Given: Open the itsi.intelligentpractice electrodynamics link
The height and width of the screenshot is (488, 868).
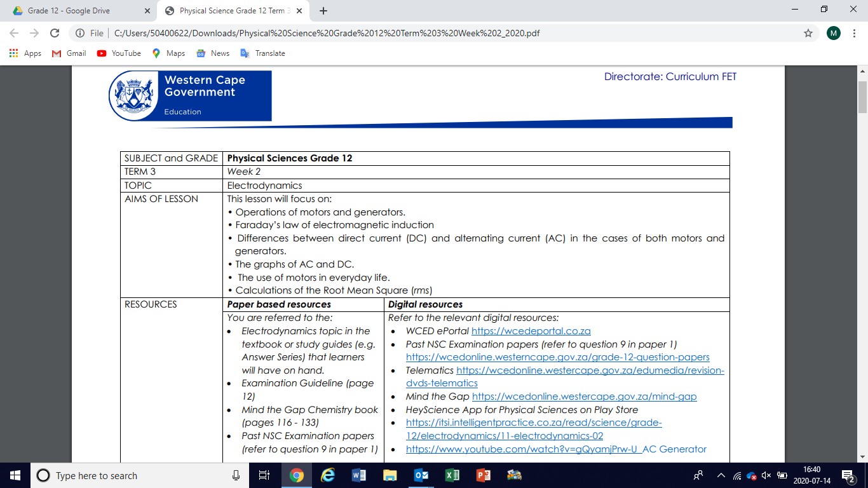Looking at the screenshot, I should point(534,430).
